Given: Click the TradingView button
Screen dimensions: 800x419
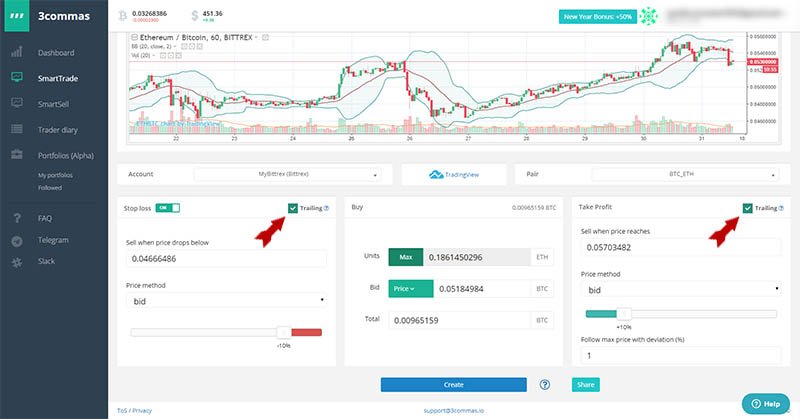Looking at the screenshot, I should pyautogui.click(x=454, y=175).
